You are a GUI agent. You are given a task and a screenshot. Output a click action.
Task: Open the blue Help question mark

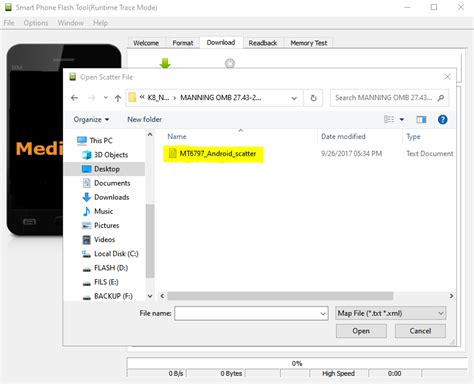coord(442,119)
